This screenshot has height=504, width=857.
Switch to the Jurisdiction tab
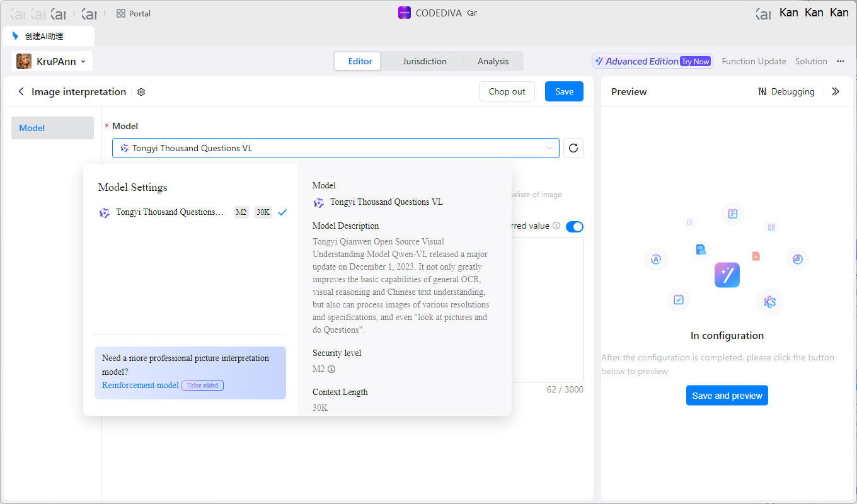424,61
